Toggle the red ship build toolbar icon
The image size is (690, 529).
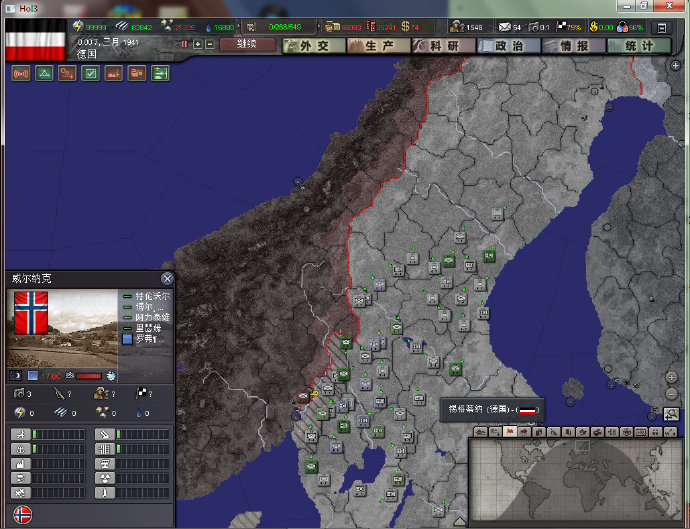pos(114,73)
